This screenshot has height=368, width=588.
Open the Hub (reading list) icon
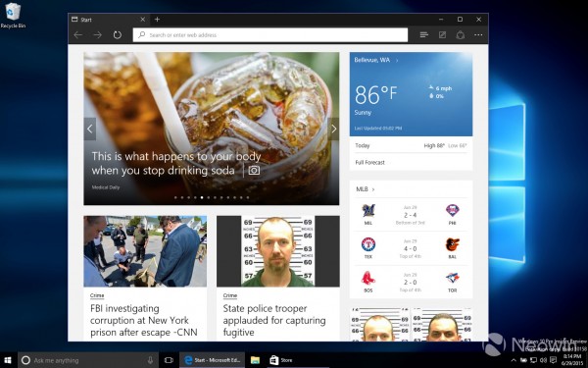424,35
